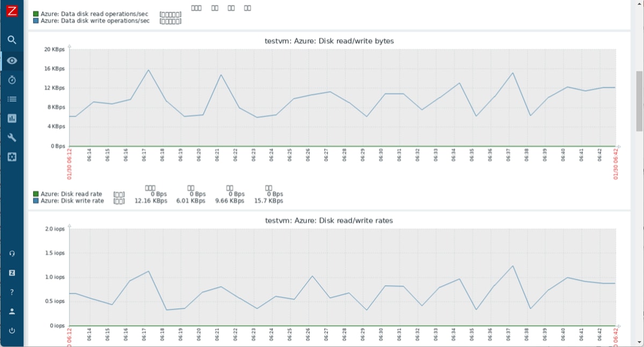Click '06:26' time label in rates graph
Image resolution: width=644 pixels, height=347 pixels.
pos(308,335)
